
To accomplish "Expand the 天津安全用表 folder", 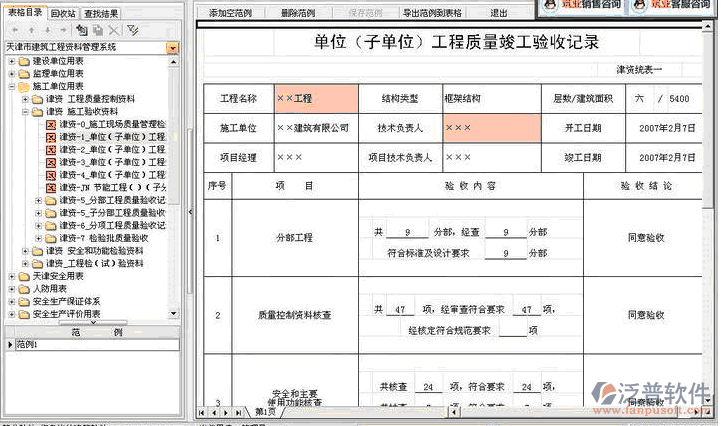I will (x=12, y=276).
